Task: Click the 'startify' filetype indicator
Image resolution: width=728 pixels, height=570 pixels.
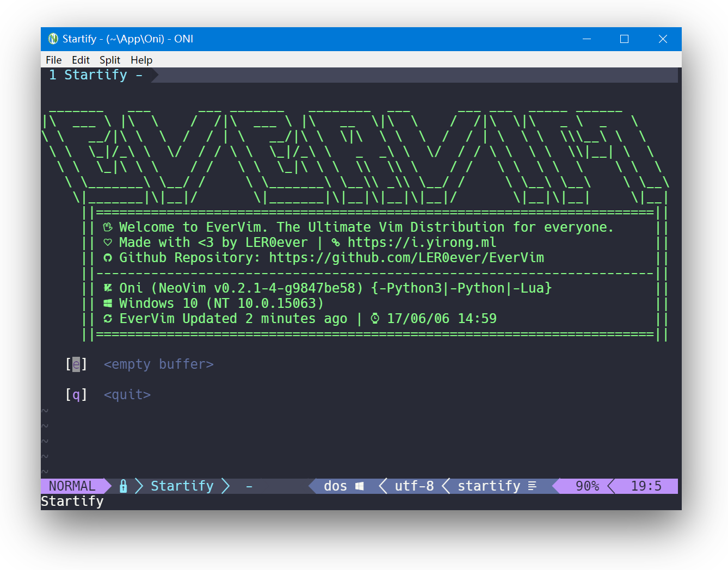Action: (489, 486)
